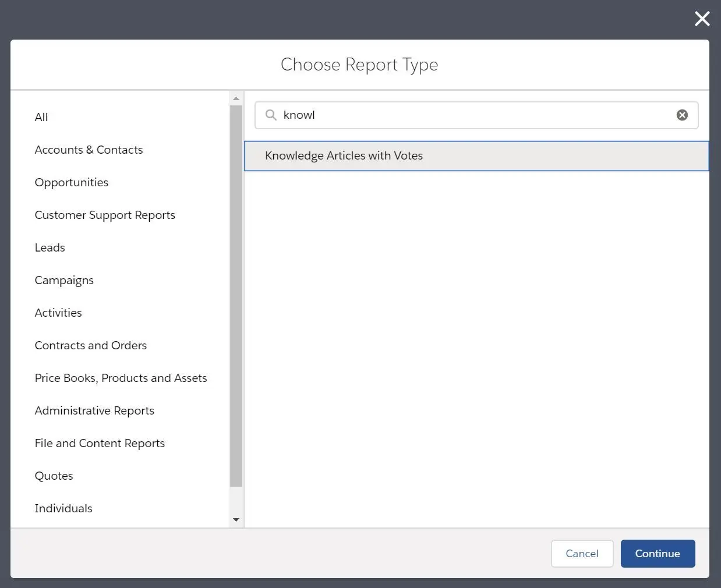Click the category list scroll down arrow
The image size is (721, 588).
click(x=236, y=520)
